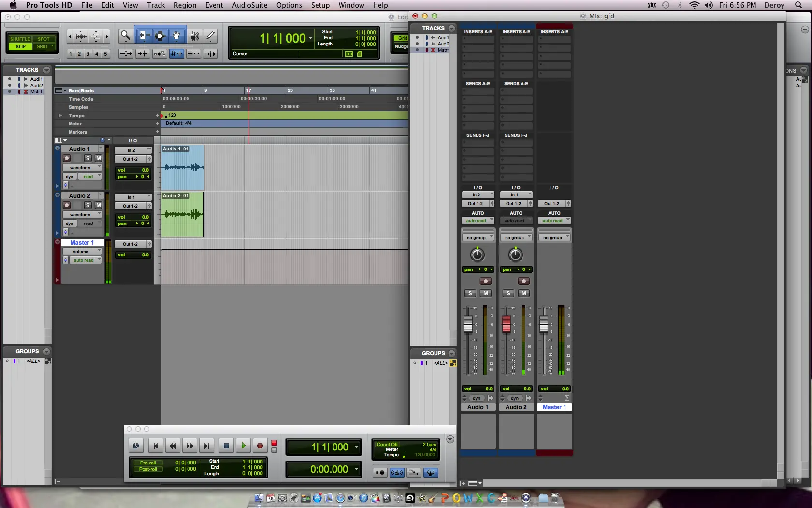Open Mix window Groups list menu
This screenshot has width=812, height=508.
[452, 353]
